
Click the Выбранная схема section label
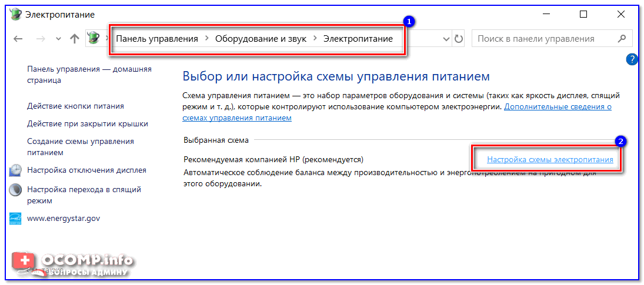point(216,140)
